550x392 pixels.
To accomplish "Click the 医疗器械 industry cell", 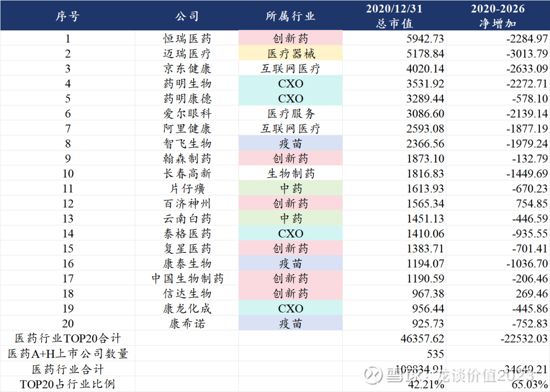I will 291,53.
